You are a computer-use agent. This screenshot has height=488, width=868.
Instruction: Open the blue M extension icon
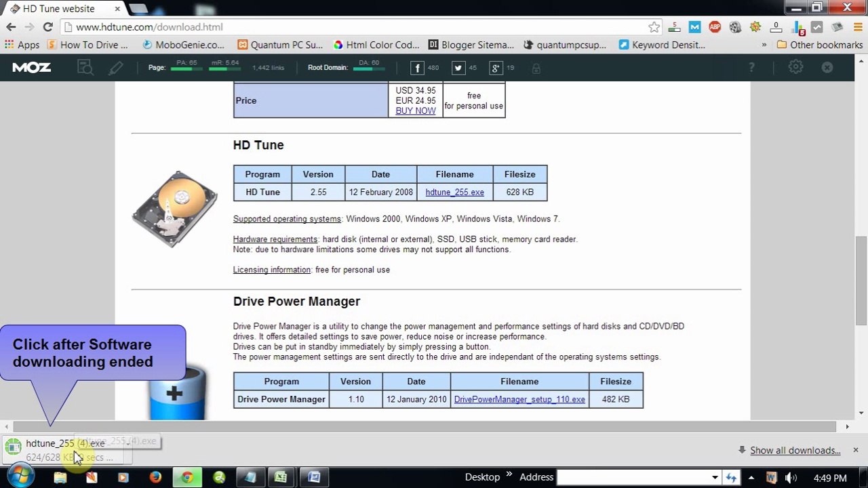tap(694, 27)
